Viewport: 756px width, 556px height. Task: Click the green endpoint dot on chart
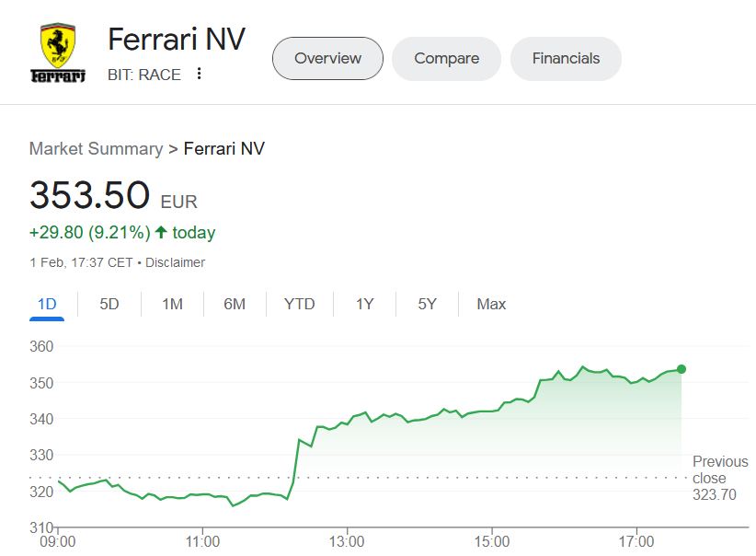pos(682,369)
